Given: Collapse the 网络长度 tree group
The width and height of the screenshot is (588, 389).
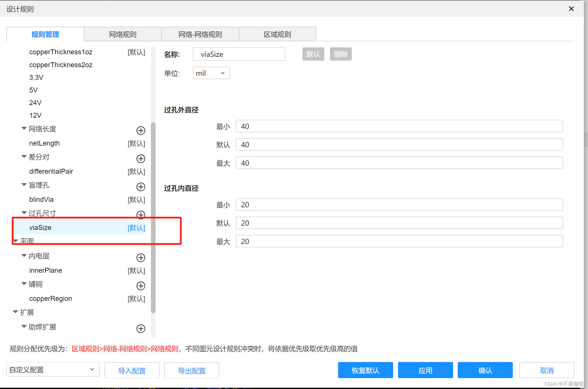Looking at the screenshot, I should pos(24,128).
